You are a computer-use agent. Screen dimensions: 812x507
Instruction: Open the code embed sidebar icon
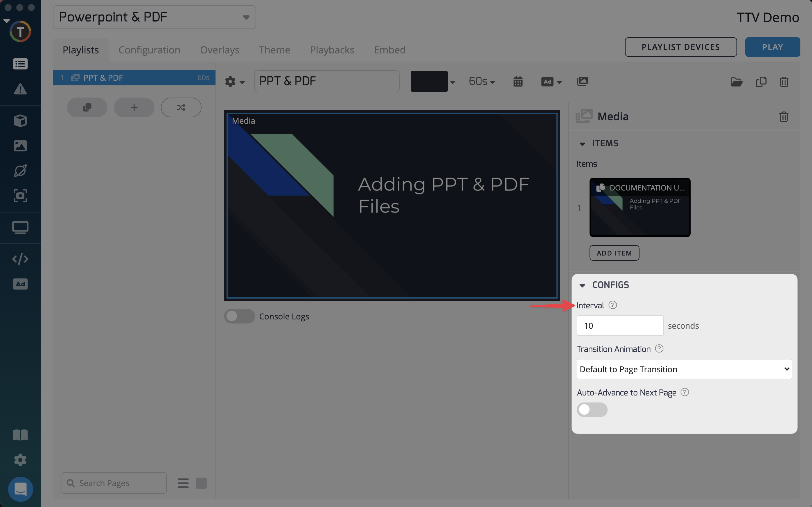pos(20,259)
